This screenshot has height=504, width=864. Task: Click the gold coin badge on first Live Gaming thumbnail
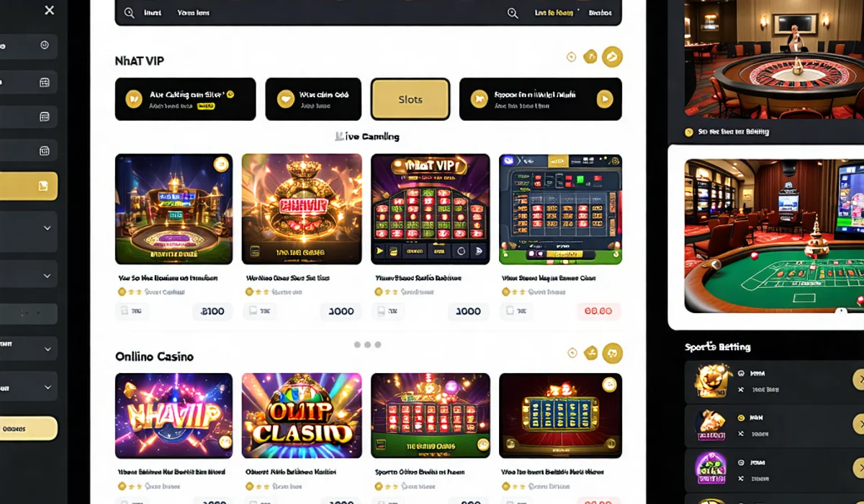tap(221, 165)
